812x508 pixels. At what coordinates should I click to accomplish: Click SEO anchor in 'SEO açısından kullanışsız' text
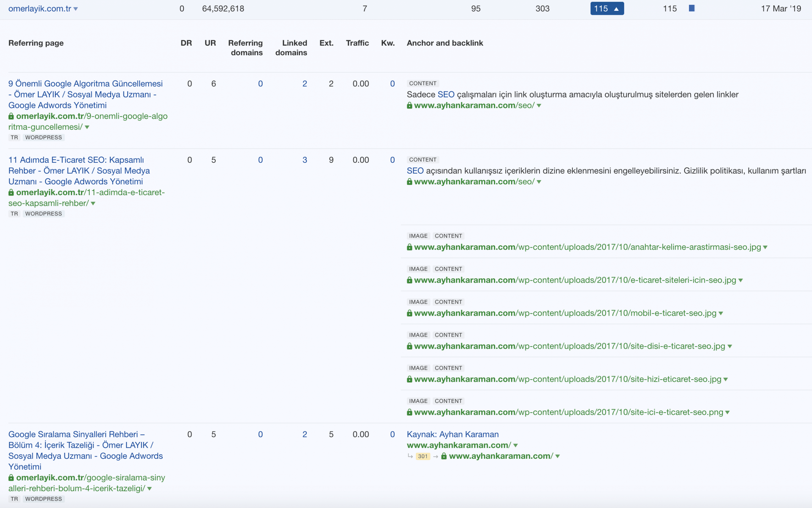415,171
